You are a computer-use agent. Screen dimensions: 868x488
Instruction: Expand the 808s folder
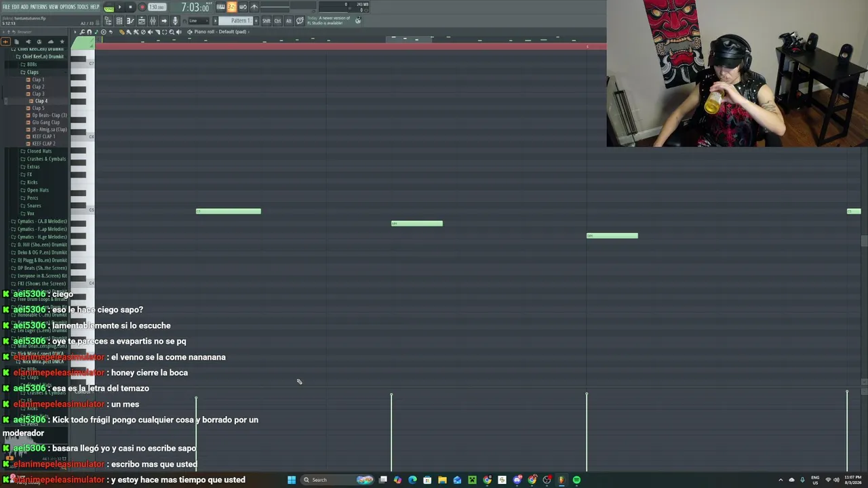32,64
